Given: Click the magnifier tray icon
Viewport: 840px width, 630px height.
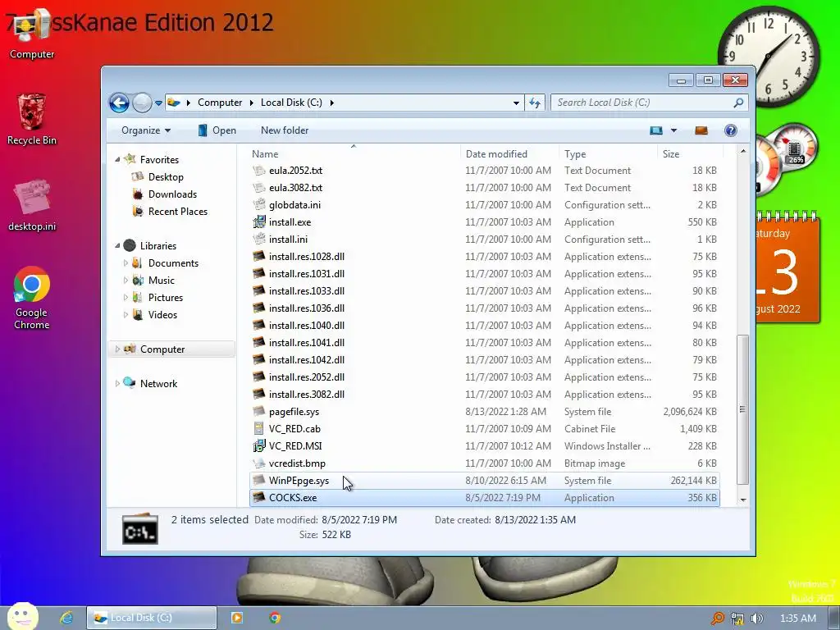Looking at the screenshot, I should 717,619.
